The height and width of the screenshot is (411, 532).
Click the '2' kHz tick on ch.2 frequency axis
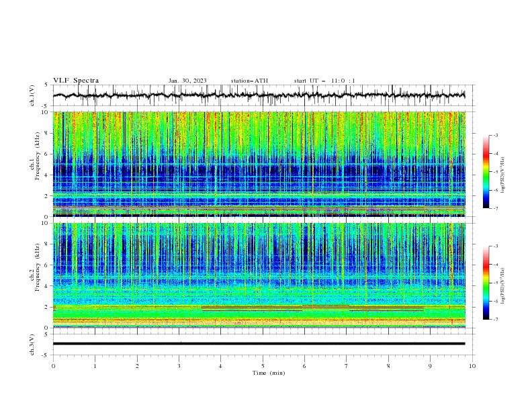(47, 307)
